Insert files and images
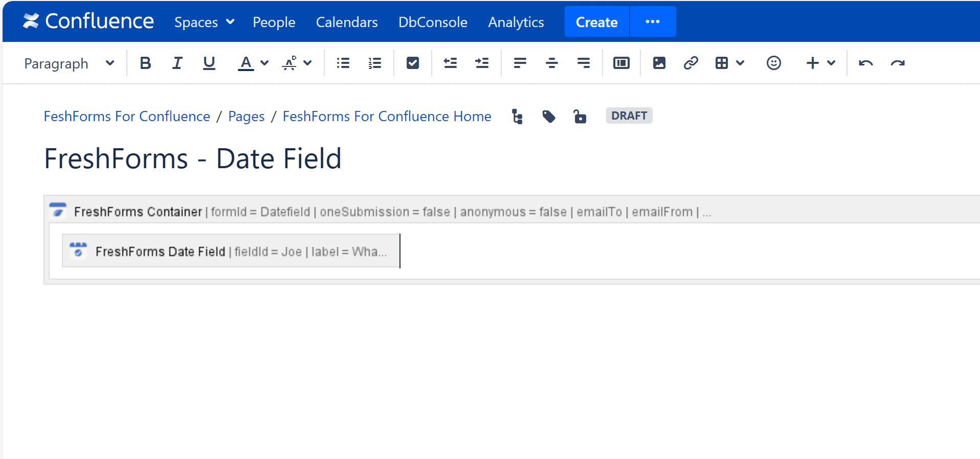980x459 pixels. [659, 63]
